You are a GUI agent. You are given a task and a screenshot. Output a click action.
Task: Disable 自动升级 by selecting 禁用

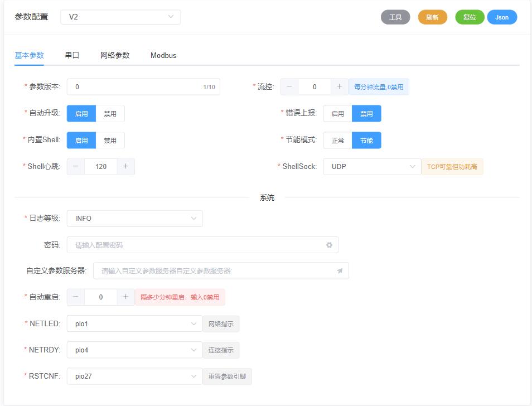110,114
